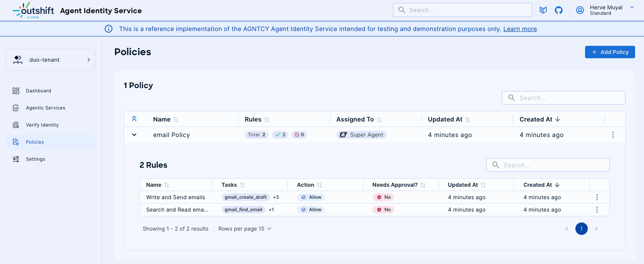
Task: Click the user avatar icon
Action: 580,10
